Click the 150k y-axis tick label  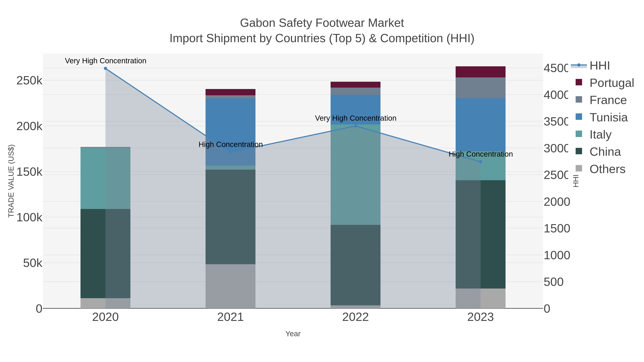click(30, 172)
